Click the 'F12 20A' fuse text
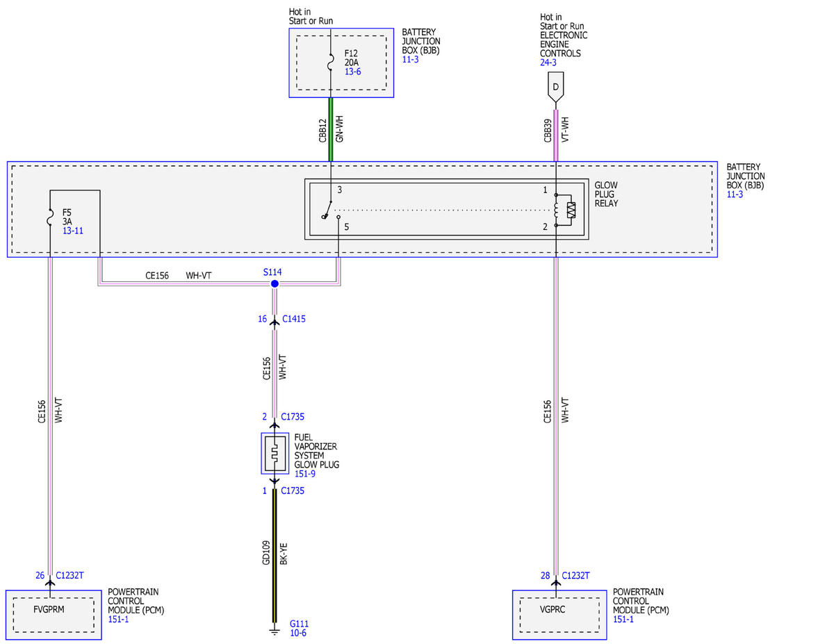The image size is (834, 644). 353,58
